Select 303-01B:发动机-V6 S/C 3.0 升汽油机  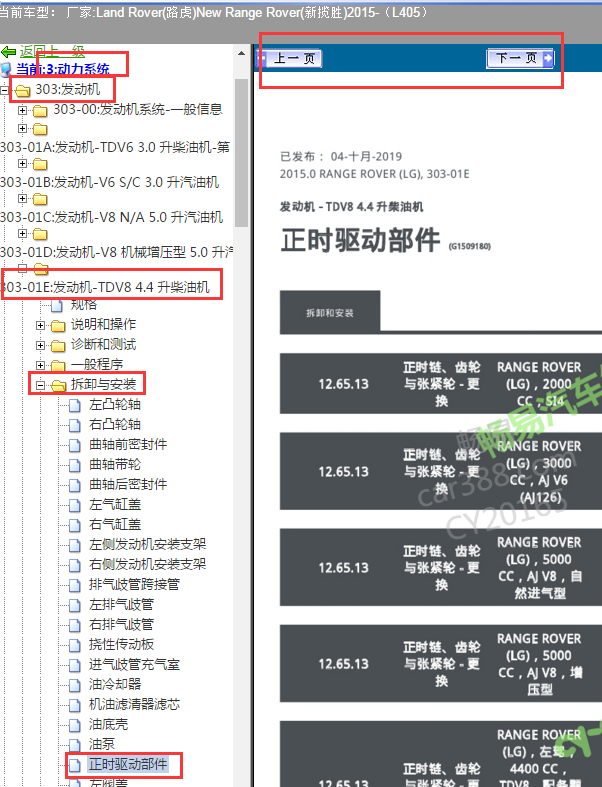(109, 182)
